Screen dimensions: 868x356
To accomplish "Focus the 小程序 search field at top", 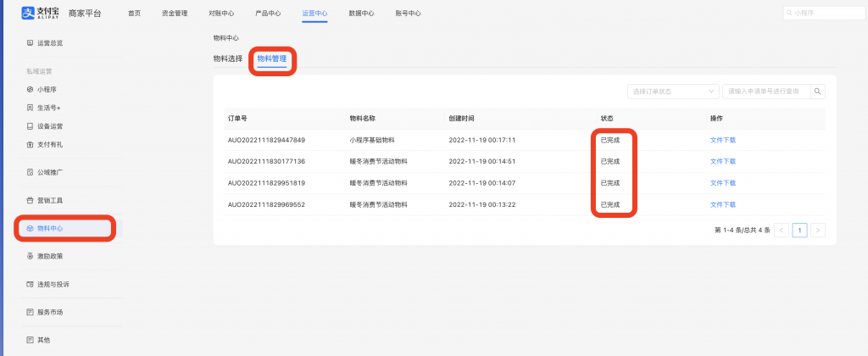I will 824,13.
